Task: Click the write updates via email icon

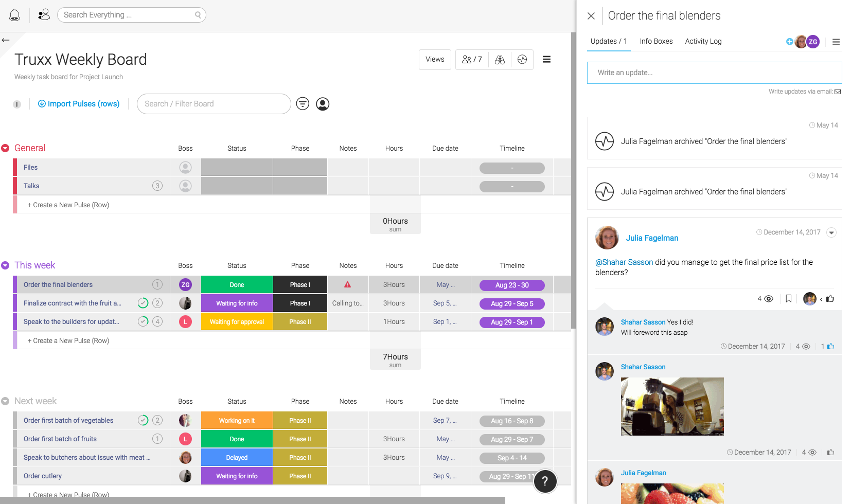Action: coord(838,92)
